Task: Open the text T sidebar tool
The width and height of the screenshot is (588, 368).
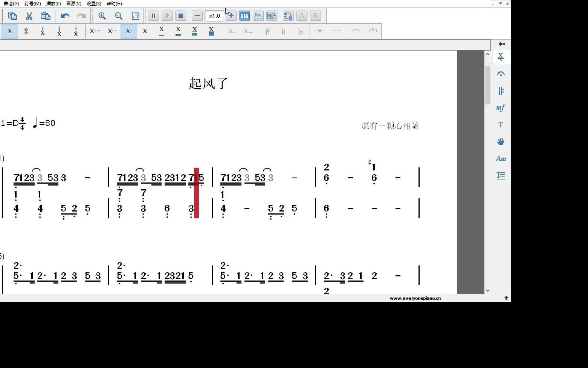Action: pos(501,125)
